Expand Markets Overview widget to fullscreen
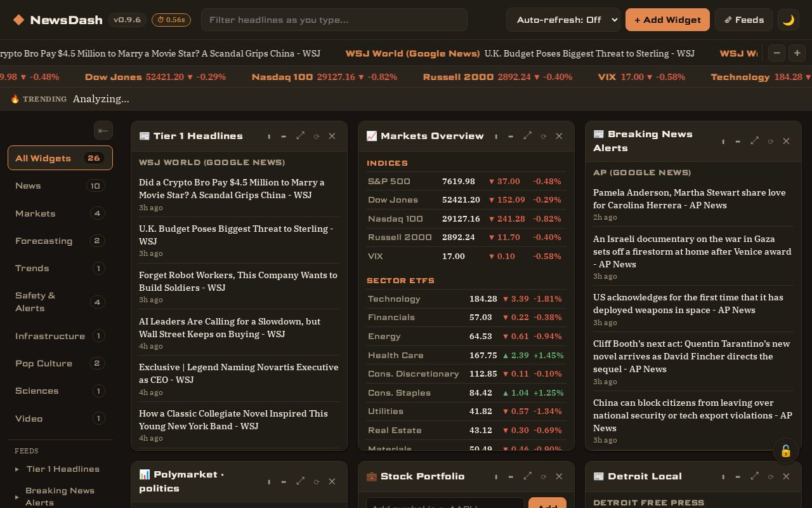Viewport: 812px width, 508px height. [528, 136]
